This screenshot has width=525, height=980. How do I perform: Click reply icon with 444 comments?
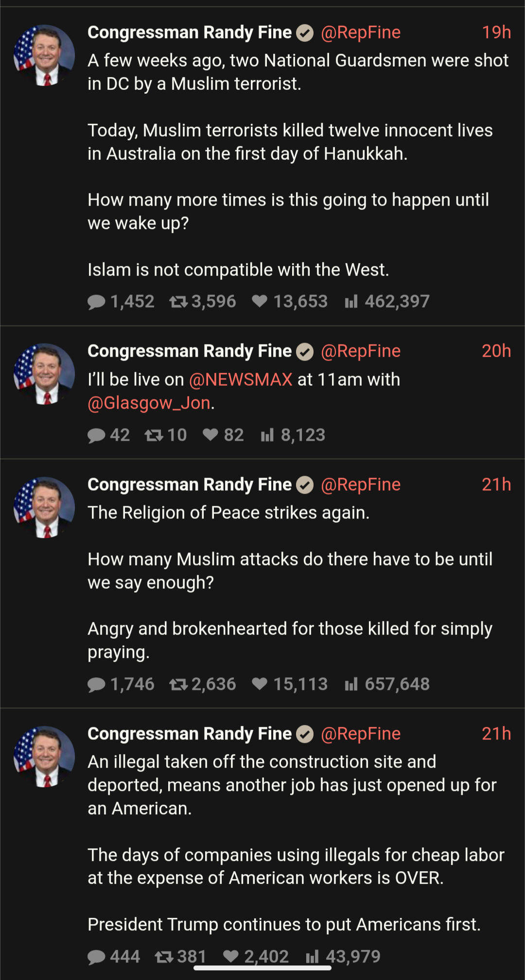tap(96, 957)
